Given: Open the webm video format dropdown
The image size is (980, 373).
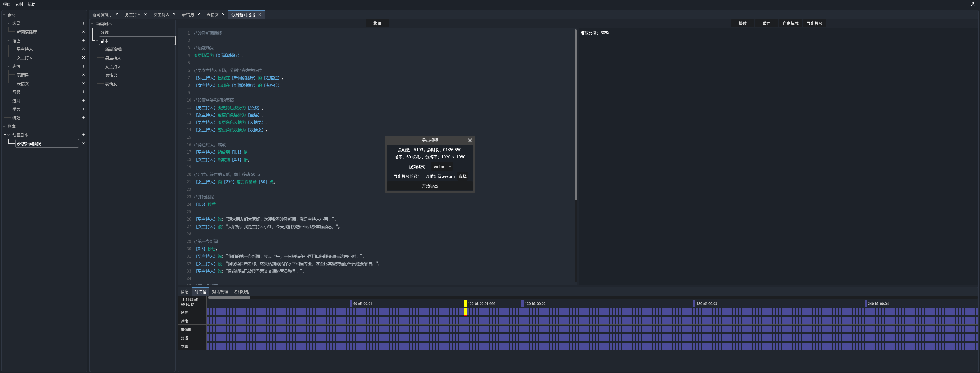Looking at the screenshot, I should tap(442, 167).
